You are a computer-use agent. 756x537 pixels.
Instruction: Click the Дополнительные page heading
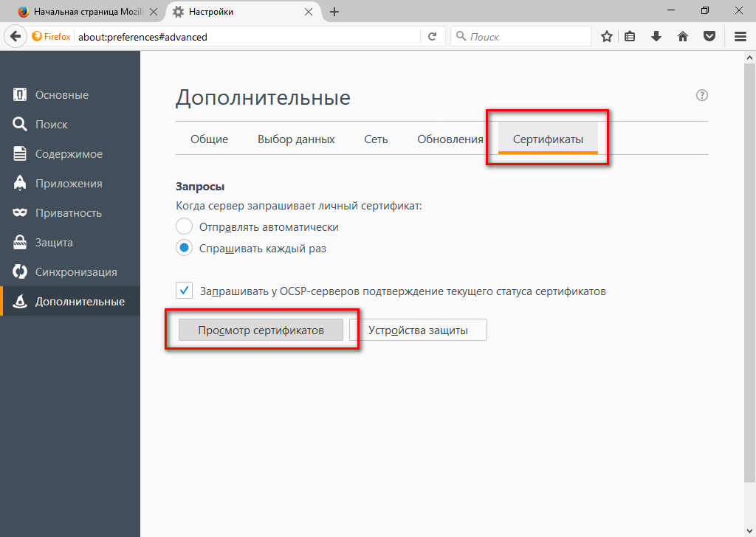click(263, 98)
